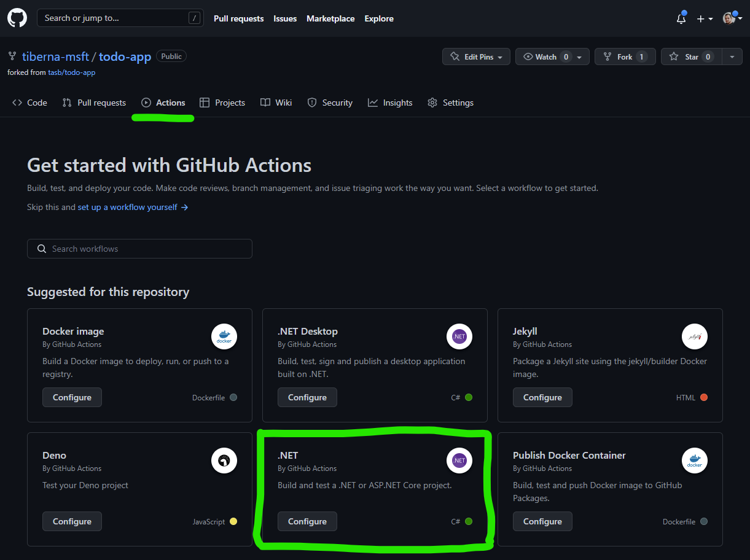Click the Docker logo on Publish Docker Container card
750x560 pixels.
pos(695,461)
